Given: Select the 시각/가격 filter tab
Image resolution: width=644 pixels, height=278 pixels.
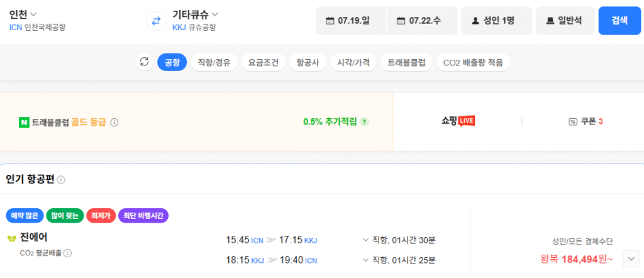Looking at the screenshot, I should (x=353, y=62).
